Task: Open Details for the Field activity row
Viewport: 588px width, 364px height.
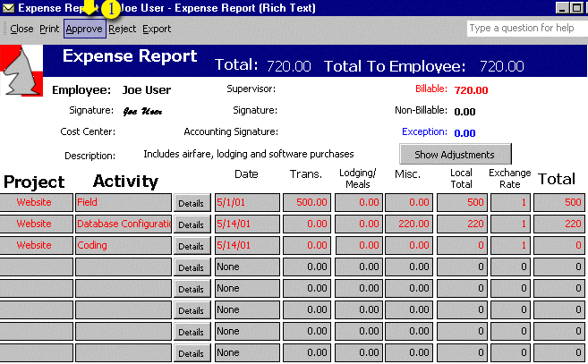Action: (x=192, y=203)
